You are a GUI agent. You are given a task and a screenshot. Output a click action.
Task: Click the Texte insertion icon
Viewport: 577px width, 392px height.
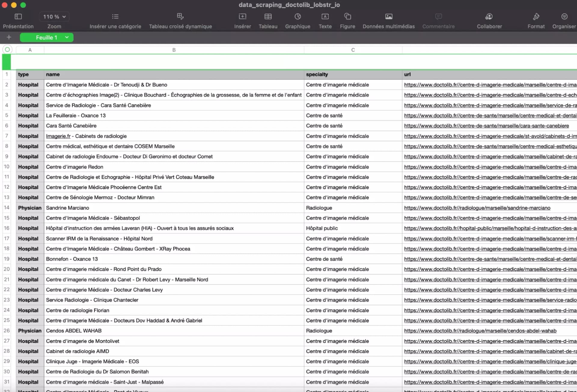(x=325, y=20)
